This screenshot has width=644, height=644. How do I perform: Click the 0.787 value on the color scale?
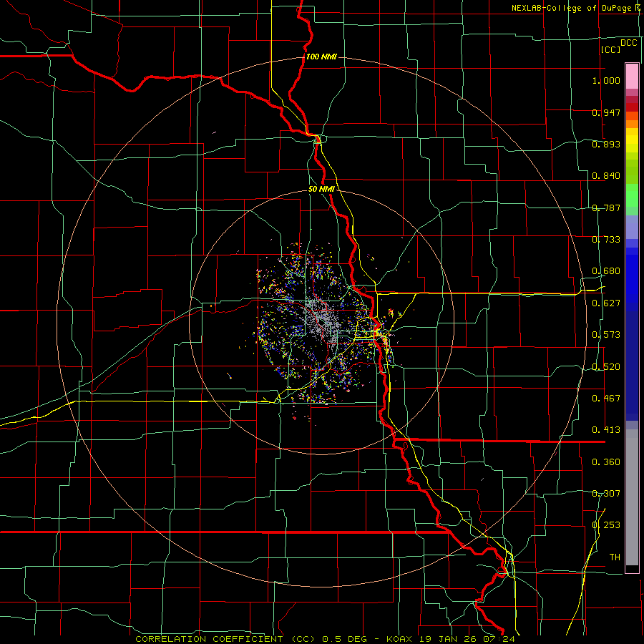tap(606, 208)
